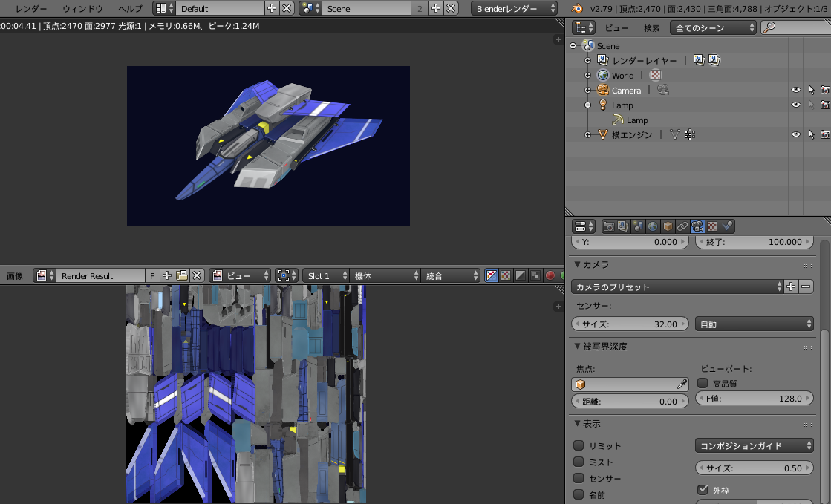Uncheck the 外枠 checkbox
The width and height of the screenshot is (831, 504).
coord(703,489)
